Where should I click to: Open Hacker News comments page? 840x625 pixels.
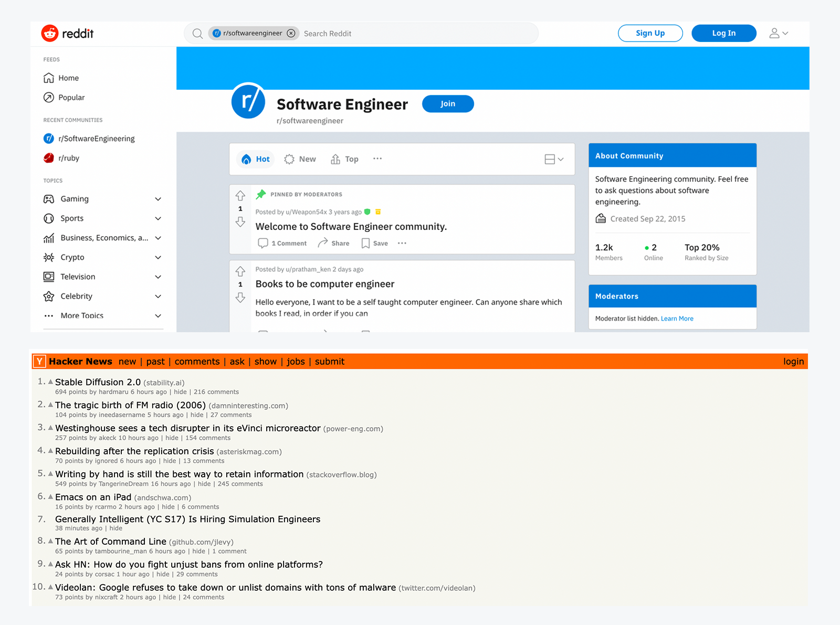(197, 362)
